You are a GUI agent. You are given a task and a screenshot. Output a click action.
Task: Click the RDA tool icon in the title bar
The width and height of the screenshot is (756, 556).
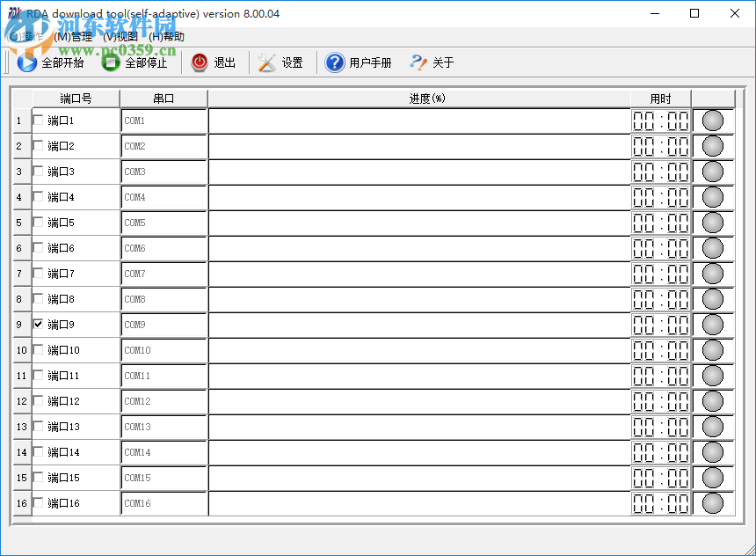pyautogui.click(x=14, y=13)
